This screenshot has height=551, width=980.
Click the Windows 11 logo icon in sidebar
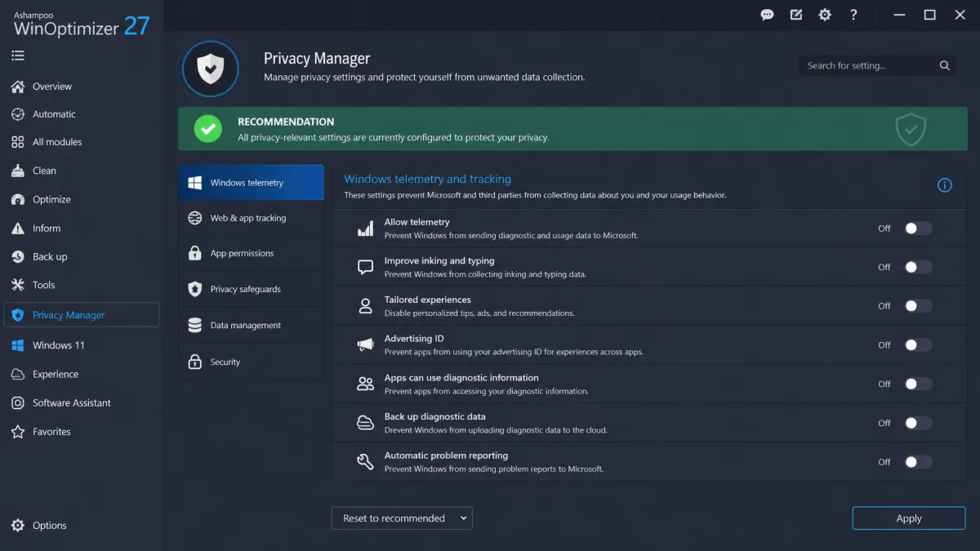tap(18, 345)
